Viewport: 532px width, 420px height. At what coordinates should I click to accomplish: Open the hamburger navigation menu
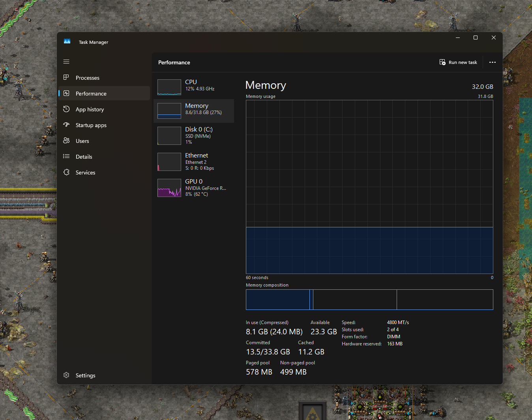point(66,62)
